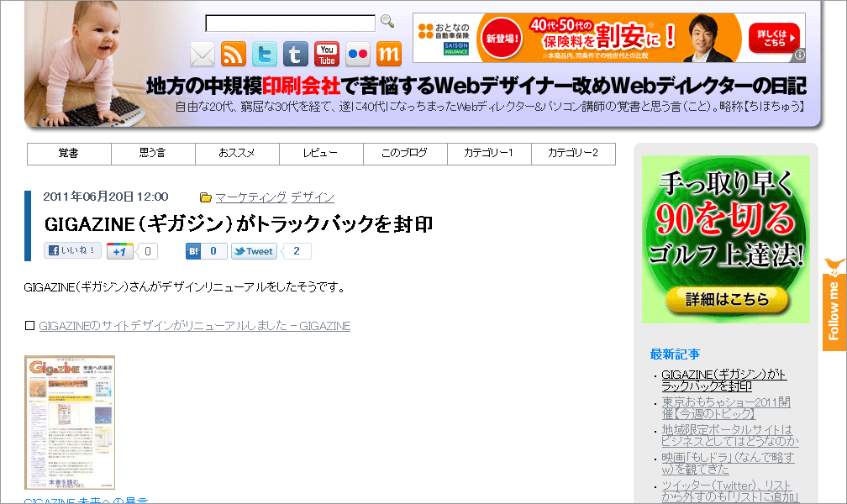Click the golf 90を切る advertisement banner
Screen dimensions: 847x504
(x=725, y=239)
